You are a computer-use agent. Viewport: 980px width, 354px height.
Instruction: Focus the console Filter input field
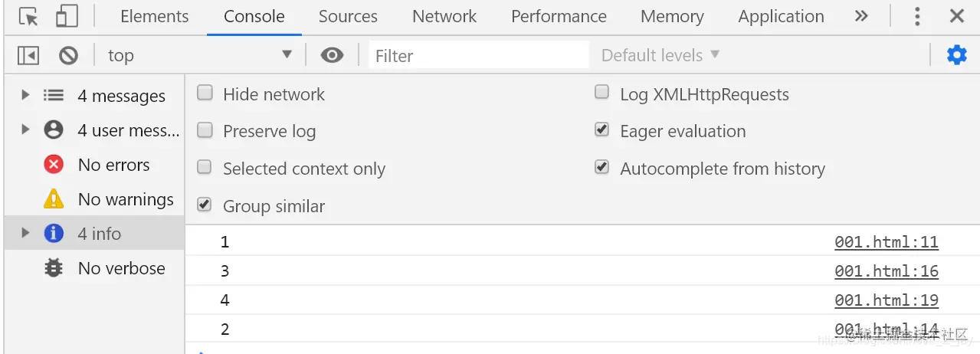479,55
